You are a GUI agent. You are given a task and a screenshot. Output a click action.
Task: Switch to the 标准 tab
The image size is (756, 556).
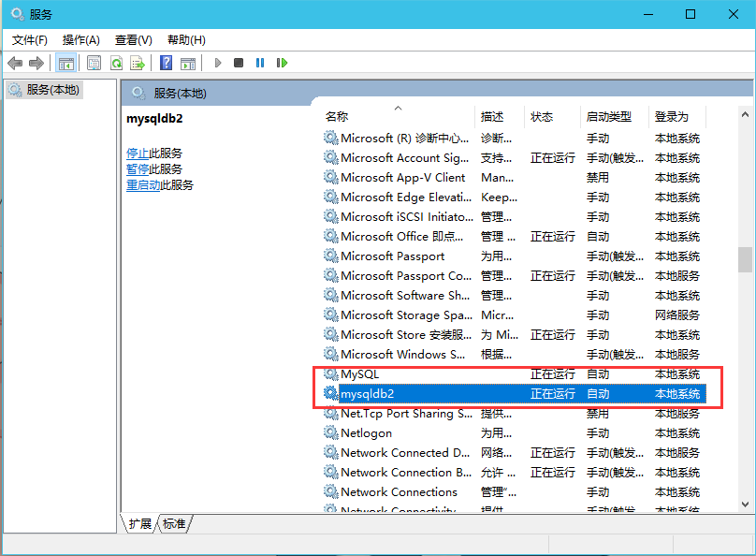click(x=174, y=523)
